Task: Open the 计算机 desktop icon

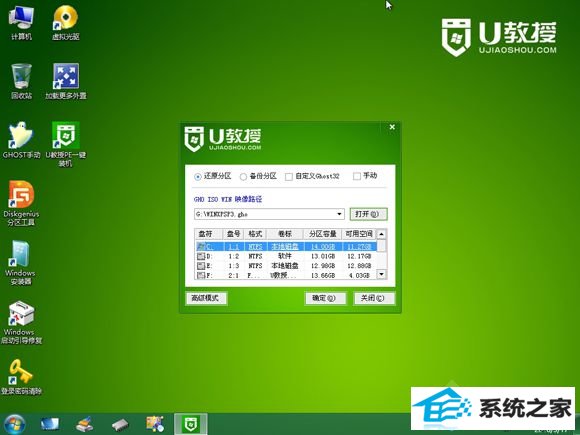Action: (21, 22)
